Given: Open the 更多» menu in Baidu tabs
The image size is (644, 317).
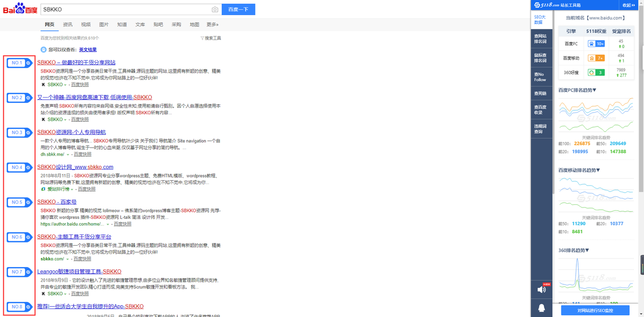Looking at the screenshot, I should click(x=213, y=25).
